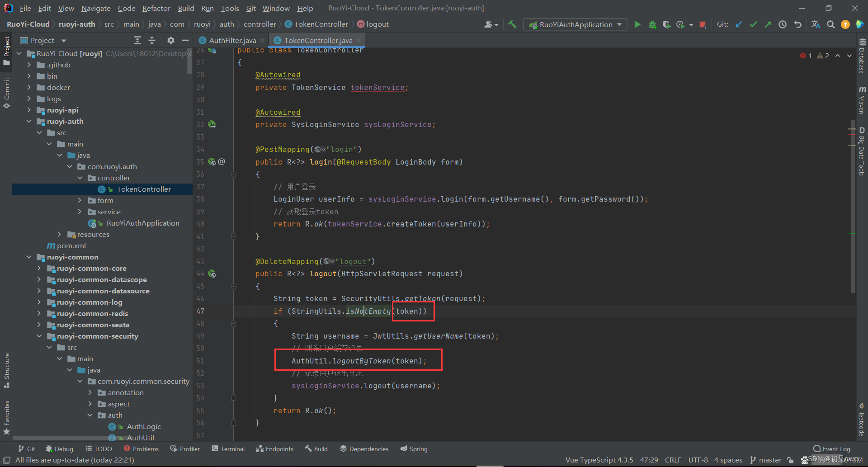Image resolution: width=868 pixels, height=467 pixels.
Task: Hide the Project tool window
Action: (x=185, y=40)
